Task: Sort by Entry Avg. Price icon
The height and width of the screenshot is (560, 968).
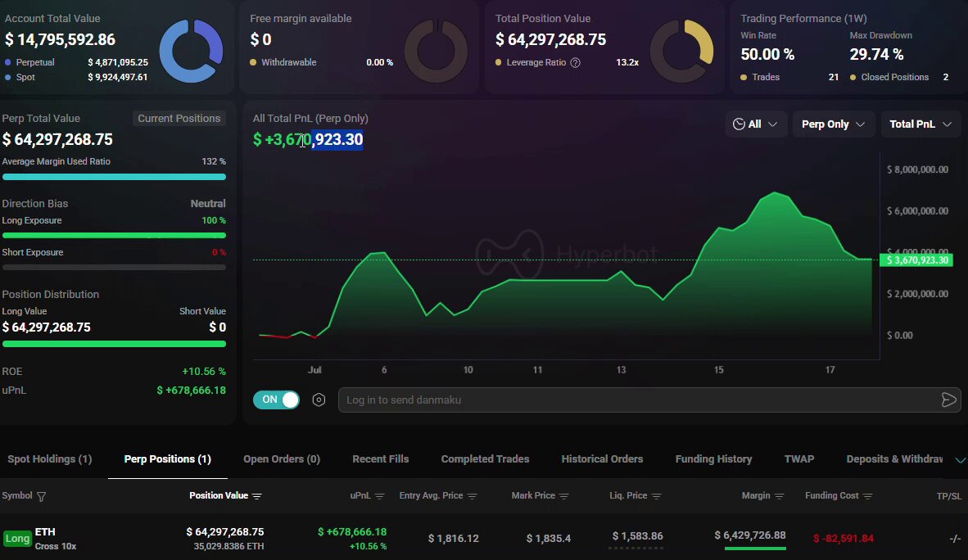Action: [473, 496]
